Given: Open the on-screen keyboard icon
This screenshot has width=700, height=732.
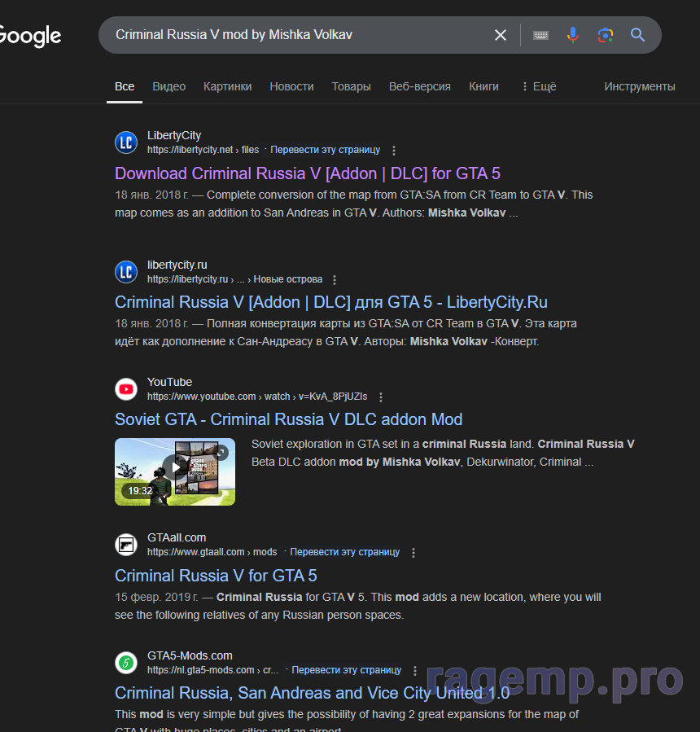Looking at the screenshot, I should (540, 35).
